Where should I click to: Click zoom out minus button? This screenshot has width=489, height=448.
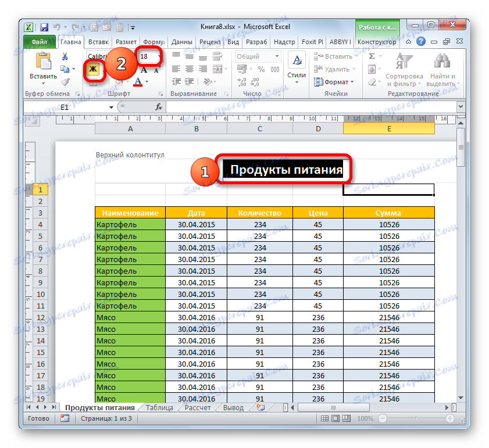383,418
